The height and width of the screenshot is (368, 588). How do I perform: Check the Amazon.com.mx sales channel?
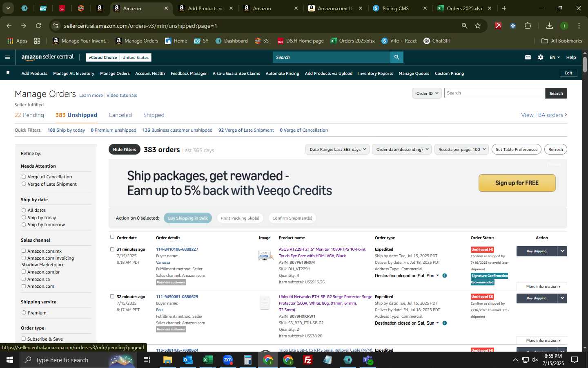24,251
